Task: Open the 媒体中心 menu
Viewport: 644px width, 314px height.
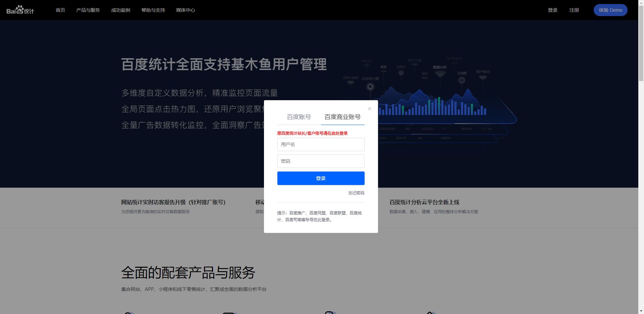Action: 185,10
